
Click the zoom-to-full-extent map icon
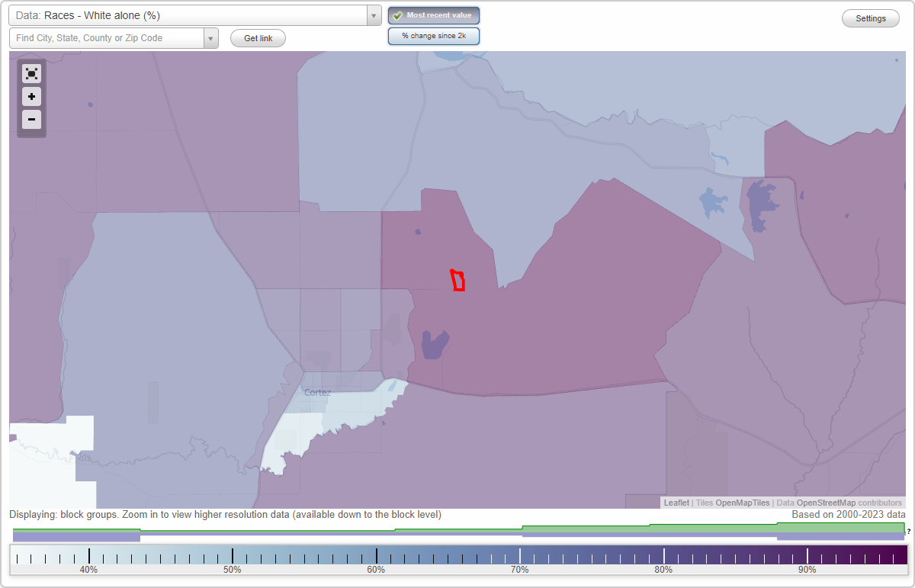click(31, 73)
